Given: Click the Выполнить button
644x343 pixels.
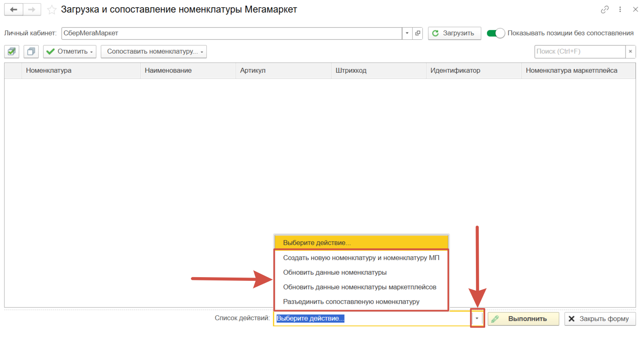Looking at the screenshot, I should point(523,319).
